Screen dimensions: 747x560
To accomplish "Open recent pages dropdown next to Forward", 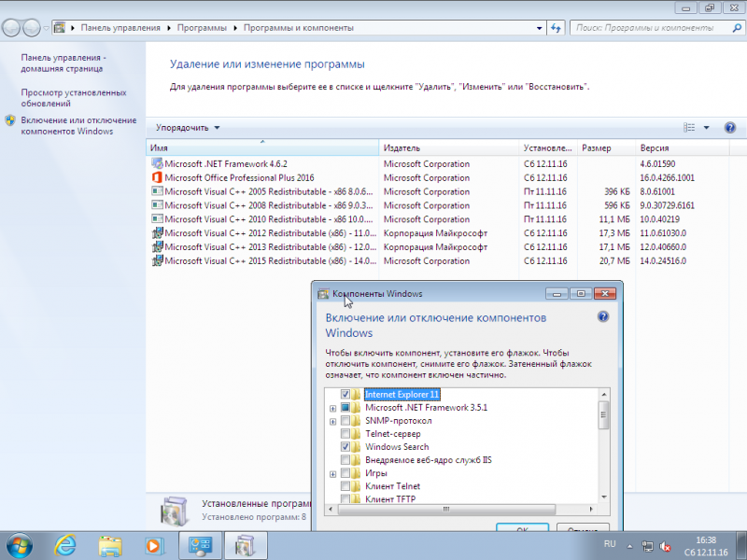I will point(46,28).
